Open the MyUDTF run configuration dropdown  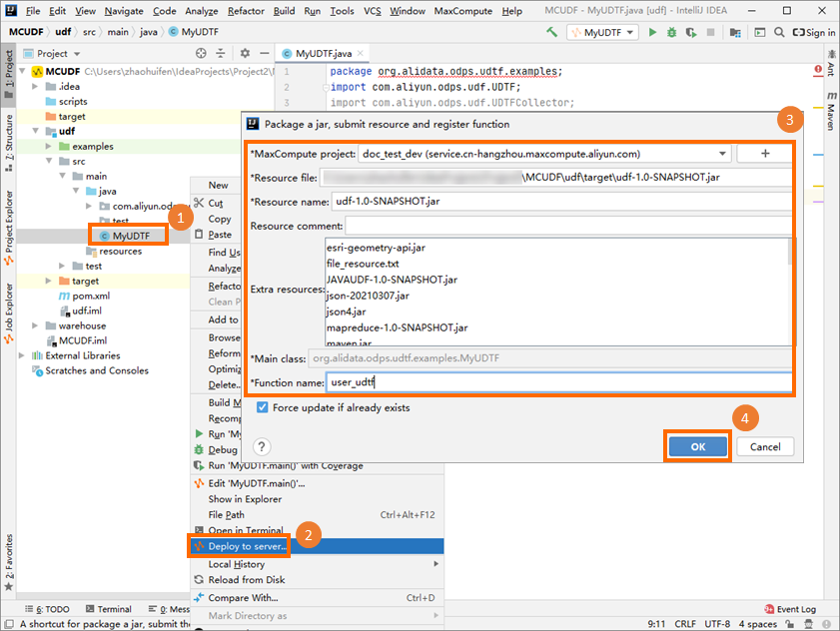pyautogui.click(x=602, y=32)
